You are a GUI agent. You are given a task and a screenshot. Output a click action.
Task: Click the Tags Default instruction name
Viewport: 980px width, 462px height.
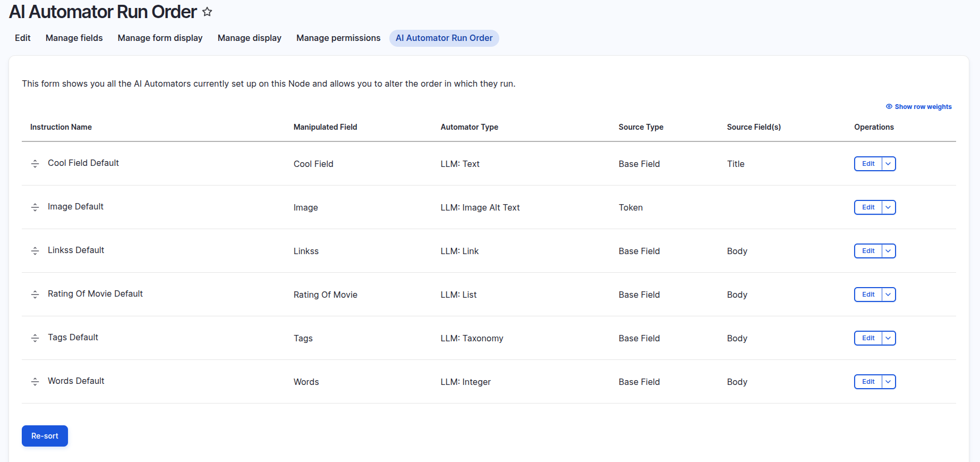[x=73, y=337]
